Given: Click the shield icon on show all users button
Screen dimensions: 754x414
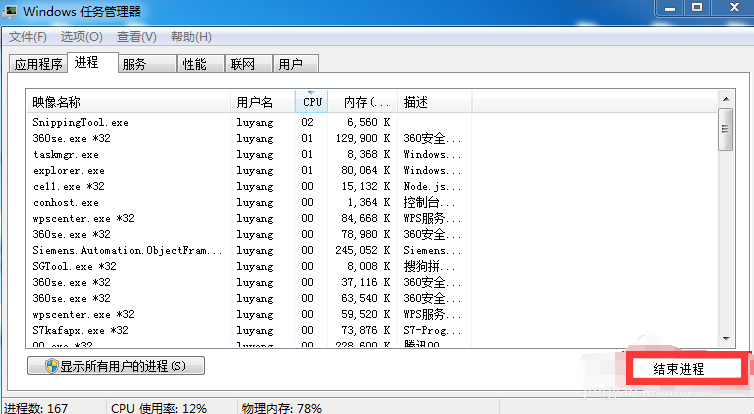Looking at the screenshot, I should tap(49, 366).
